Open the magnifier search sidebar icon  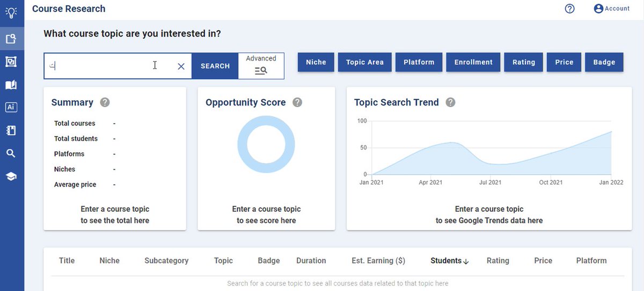tap(11, 153)
